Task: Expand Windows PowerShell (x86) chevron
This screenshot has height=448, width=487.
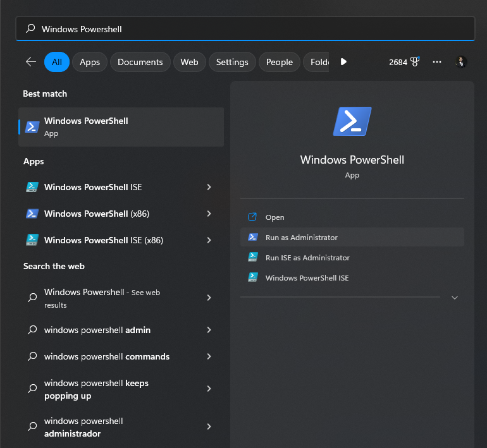Action: 209,214
